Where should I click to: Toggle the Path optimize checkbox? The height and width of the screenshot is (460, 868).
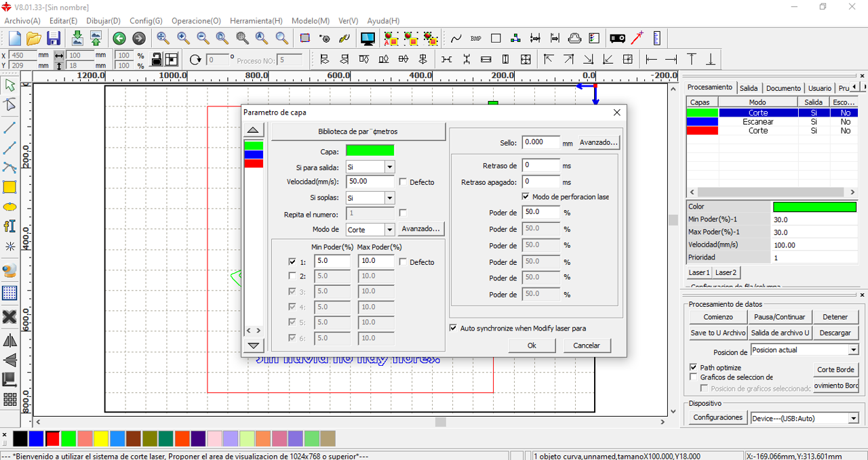click(x=693, y=367)
